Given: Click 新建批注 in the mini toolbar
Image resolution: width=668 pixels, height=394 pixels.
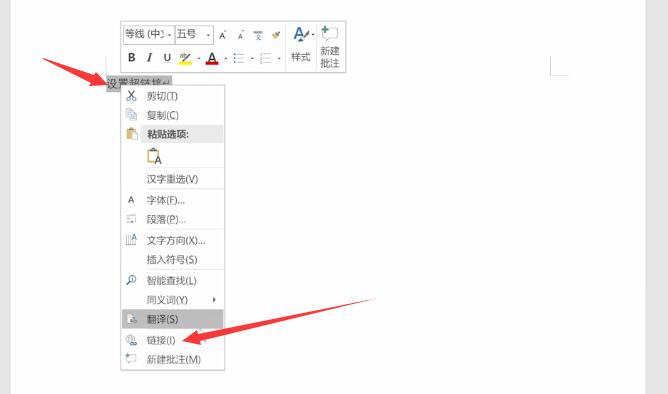Looking at the screenshot, I should click(x=330, y=46).
